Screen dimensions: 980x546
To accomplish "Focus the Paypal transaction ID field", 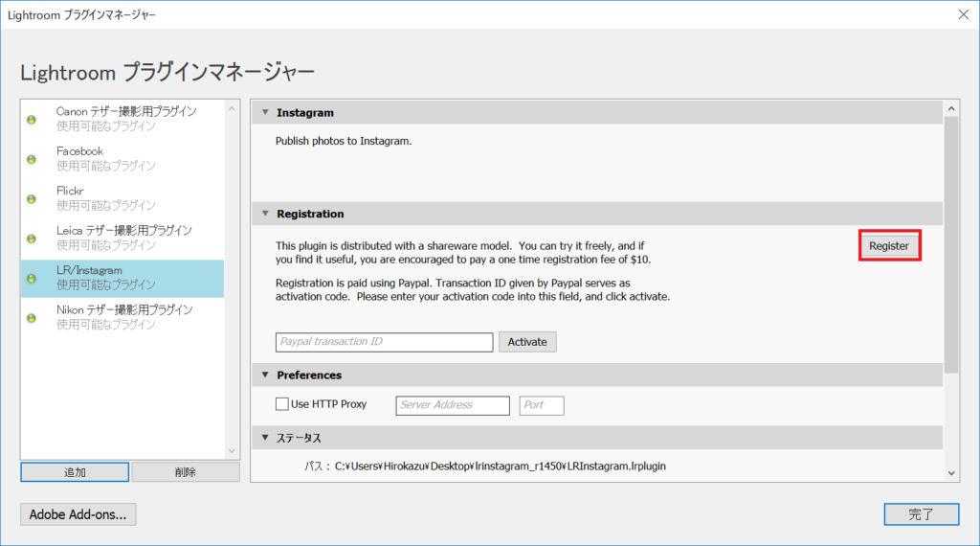I will click(384, 342).
